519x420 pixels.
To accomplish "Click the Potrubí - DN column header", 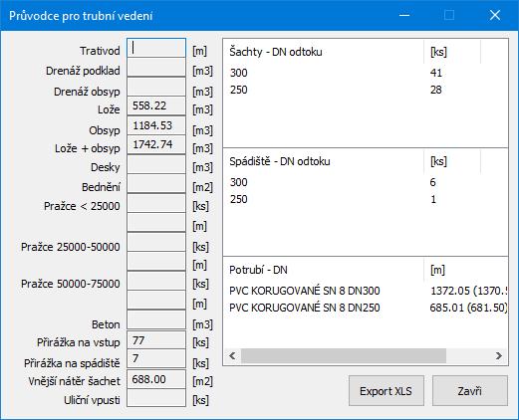I will [x=324, y=270].
